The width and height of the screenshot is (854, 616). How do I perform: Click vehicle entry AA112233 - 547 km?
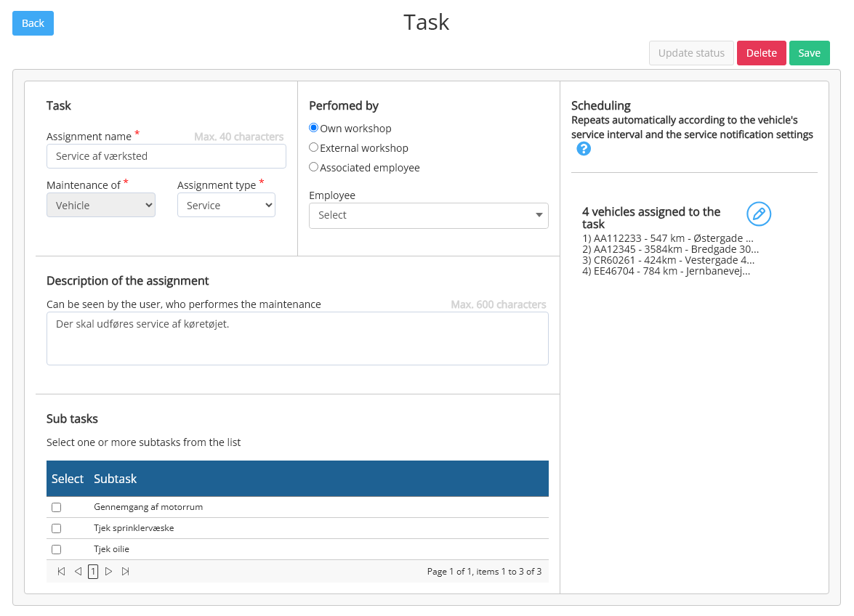click(668, 238)
